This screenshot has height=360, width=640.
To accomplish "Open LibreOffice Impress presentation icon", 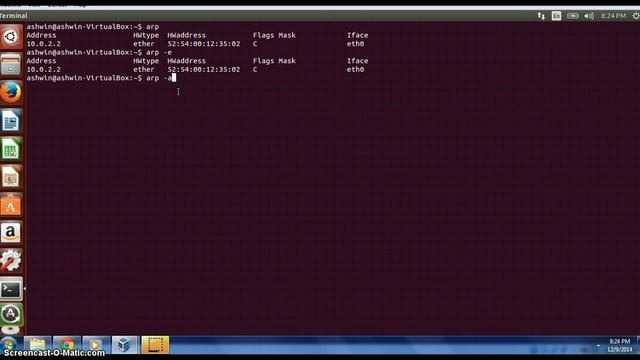I will [11, 176].
